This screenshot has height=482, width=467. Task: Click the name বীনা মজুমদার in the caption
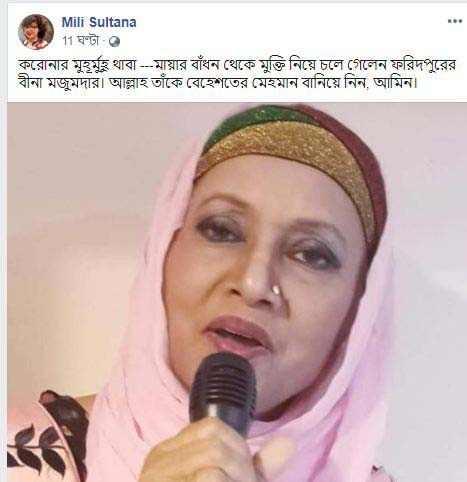click(59, 83)
